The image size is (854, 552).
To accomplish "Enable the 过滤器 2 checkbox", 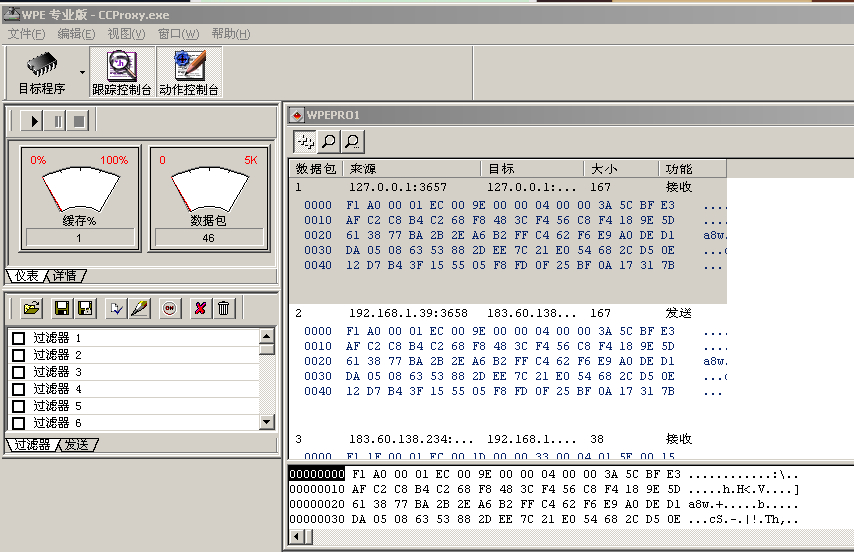I will 19,355.
